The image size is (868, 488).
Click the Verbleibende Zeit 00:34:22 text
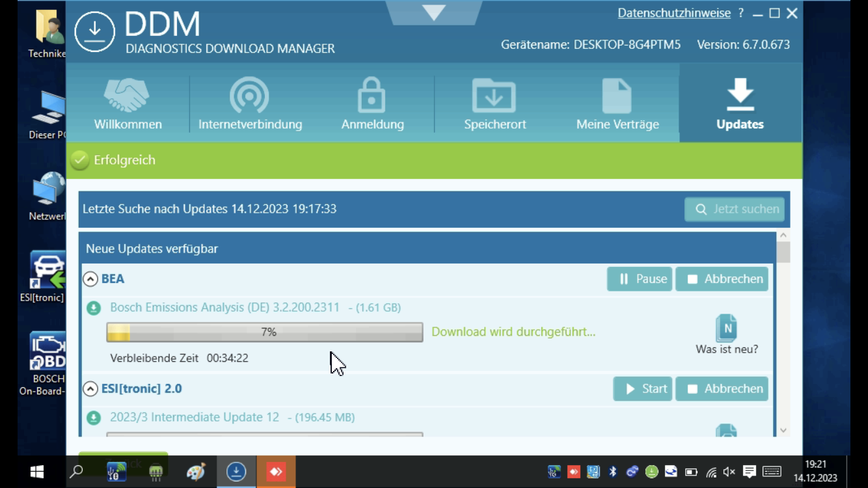(179, 358)
